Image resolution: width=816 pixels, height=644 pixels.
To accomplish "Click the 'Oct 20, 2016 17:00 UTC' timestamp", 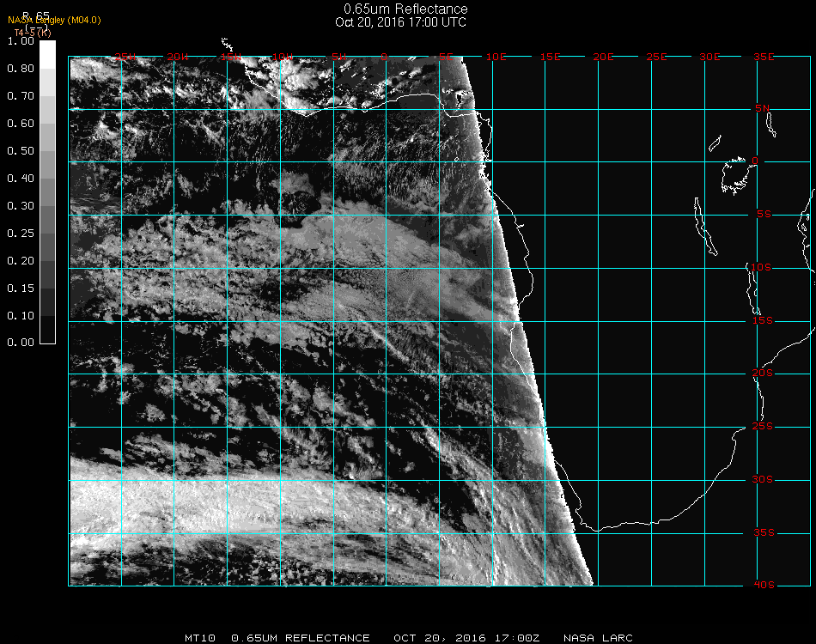I will [x=401, y=22].
